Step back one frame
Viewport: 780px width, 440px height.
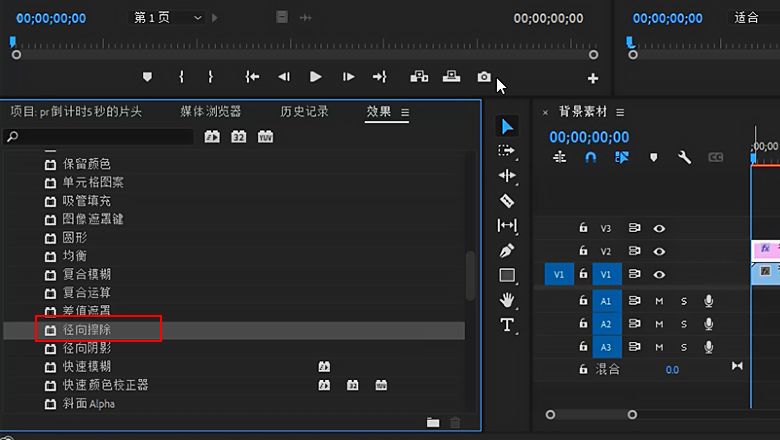click(284, 77)
